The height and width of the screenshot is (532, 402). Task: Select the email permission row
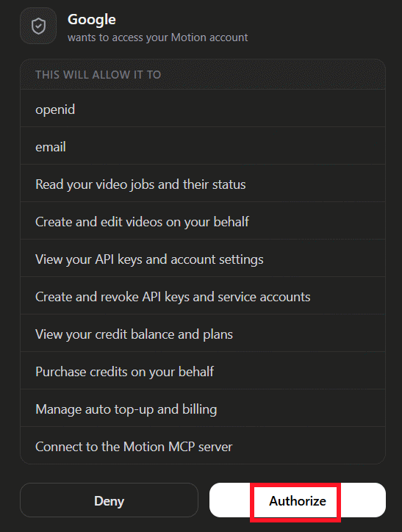(203, 146)
